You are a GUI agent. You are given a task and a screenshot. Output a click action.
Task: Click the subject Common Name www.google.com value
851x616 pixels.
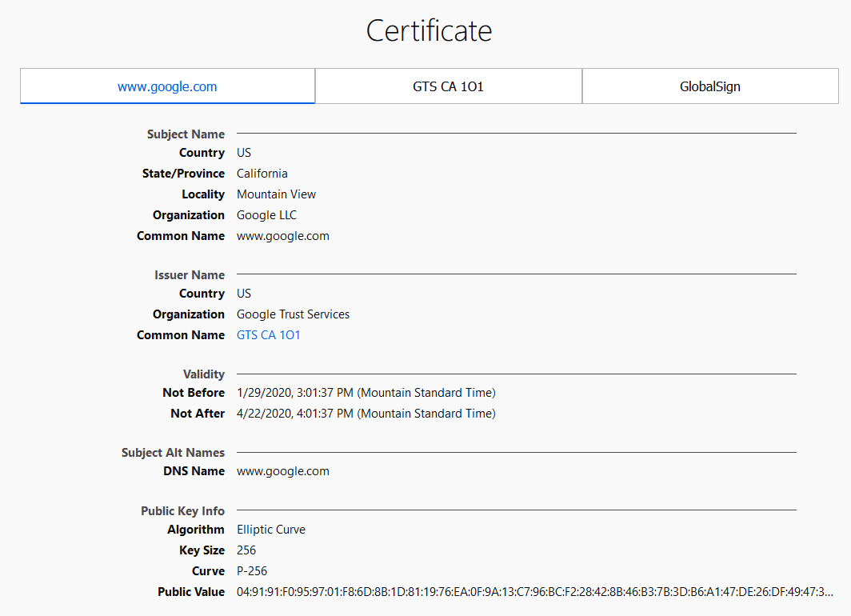[x=283, y=236]
